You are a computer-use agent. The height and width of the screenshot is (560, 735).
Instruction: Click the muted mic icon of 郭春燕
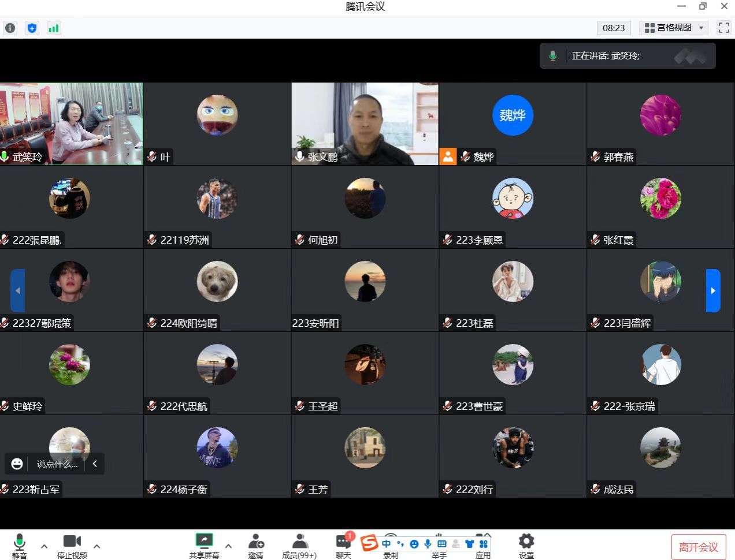595,156
